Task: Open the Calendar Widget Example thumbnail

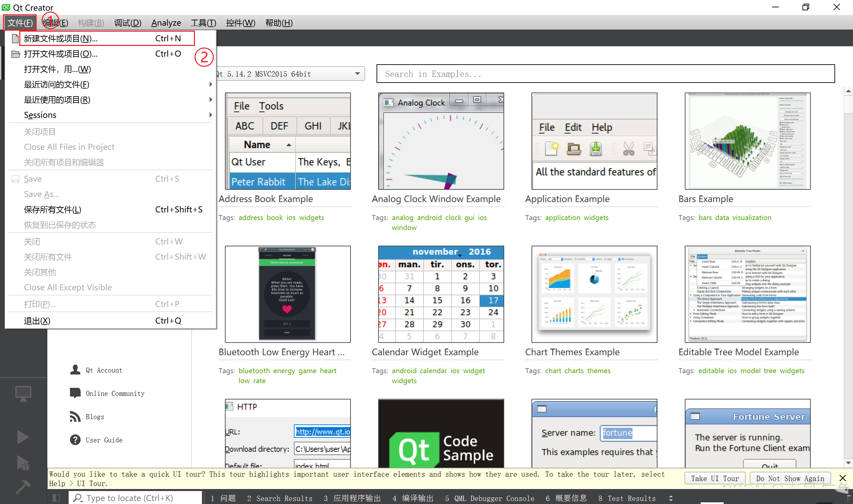Action: tap(441, 294)
